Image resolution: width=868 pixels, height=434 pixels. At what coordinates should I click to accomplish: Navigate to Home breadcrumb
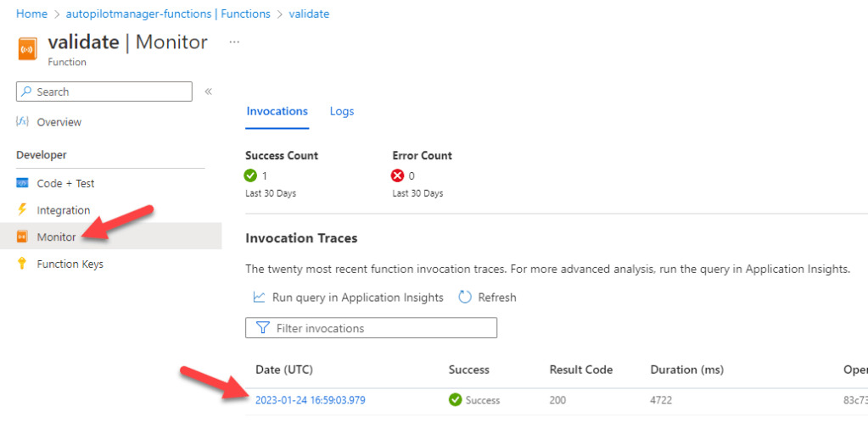coord(31,14)
